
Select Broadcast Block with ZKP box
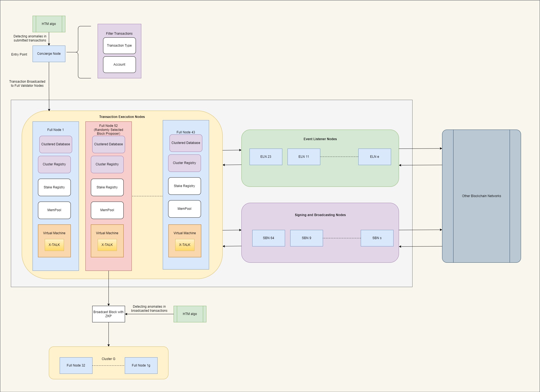point(108,314)
